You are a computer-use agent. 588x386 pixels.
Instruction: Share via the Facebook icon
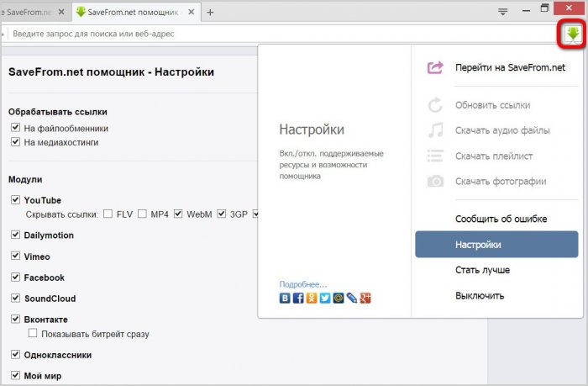pyautogui.click(x=298, y=299)
